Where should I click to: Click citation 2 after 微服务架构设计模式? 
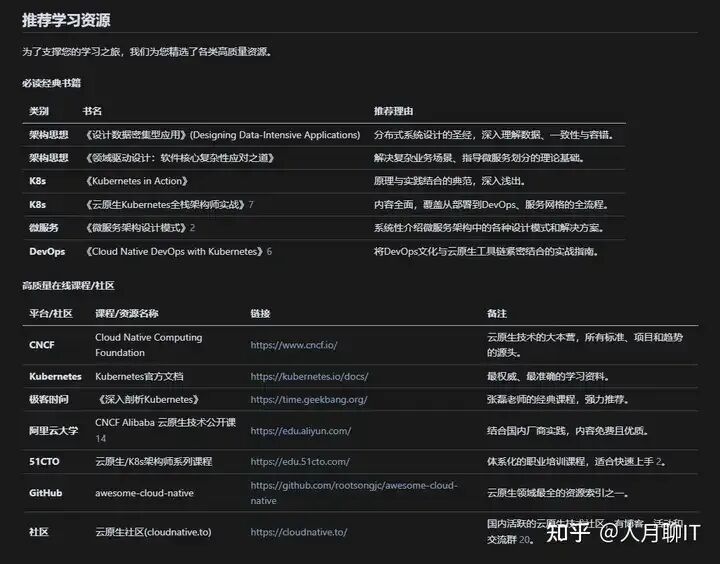point(192,228)
